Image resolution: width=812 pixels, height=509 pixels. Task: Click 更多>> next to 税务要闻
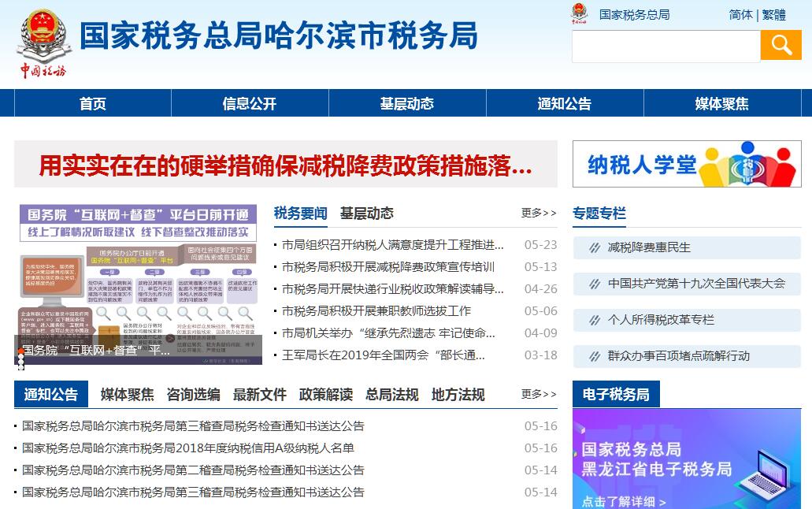pyautogui.click(x=539, y=213)
